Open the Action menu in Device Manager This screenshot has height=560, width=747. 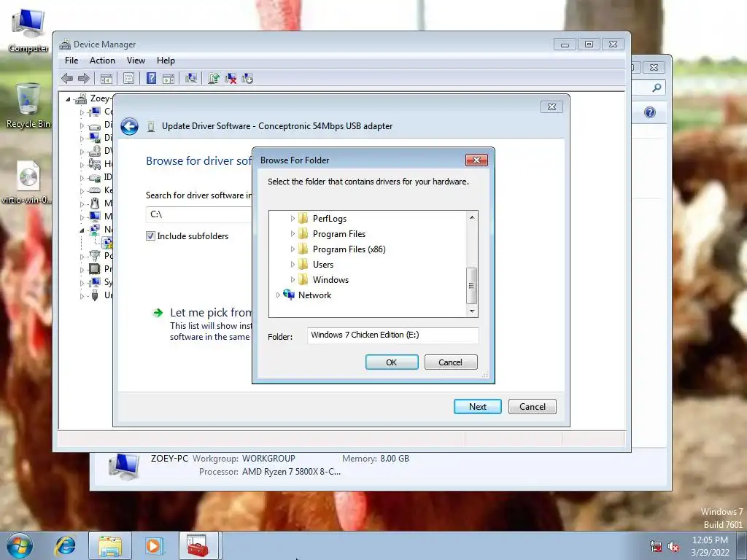(102, 61)
